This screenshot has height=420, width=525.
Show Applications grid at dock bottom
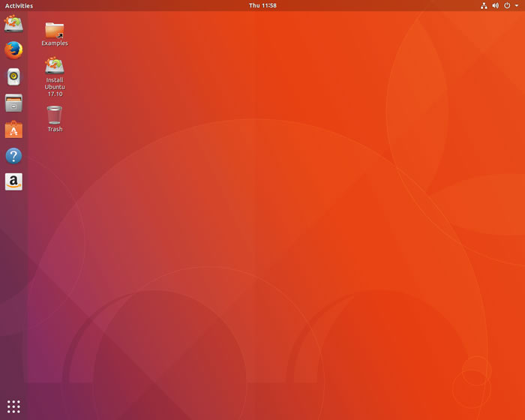tap(13, 406)
